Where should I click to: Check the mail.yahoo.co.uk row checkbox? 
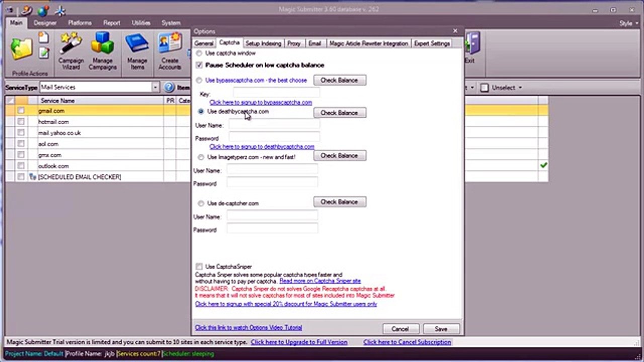(x=21, y=133)
